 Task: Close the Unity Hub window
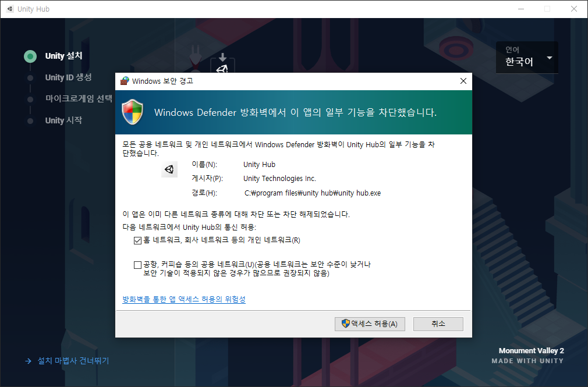[x=574, y=9]
